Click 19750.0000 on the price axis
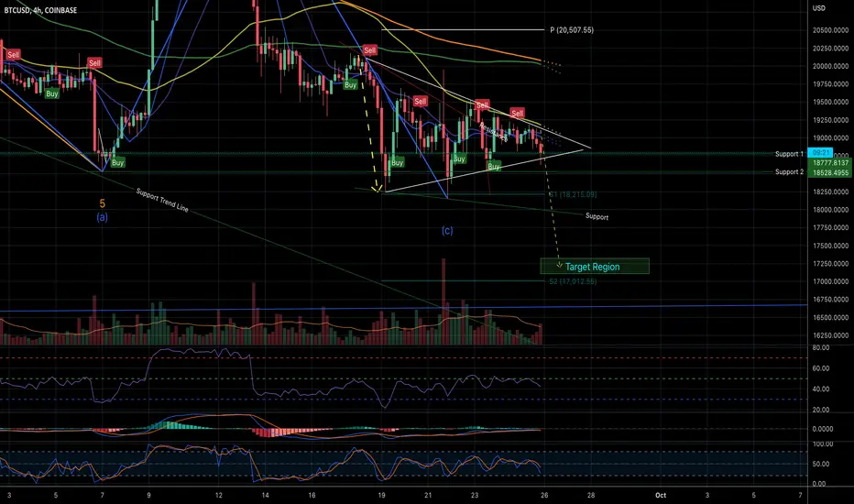 [830, 84]
